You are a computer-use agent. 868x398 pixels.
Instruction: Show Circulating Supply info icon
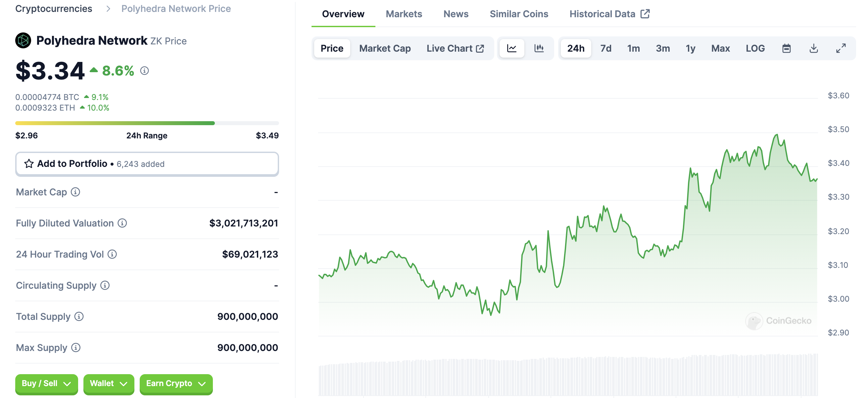[105, 285]
